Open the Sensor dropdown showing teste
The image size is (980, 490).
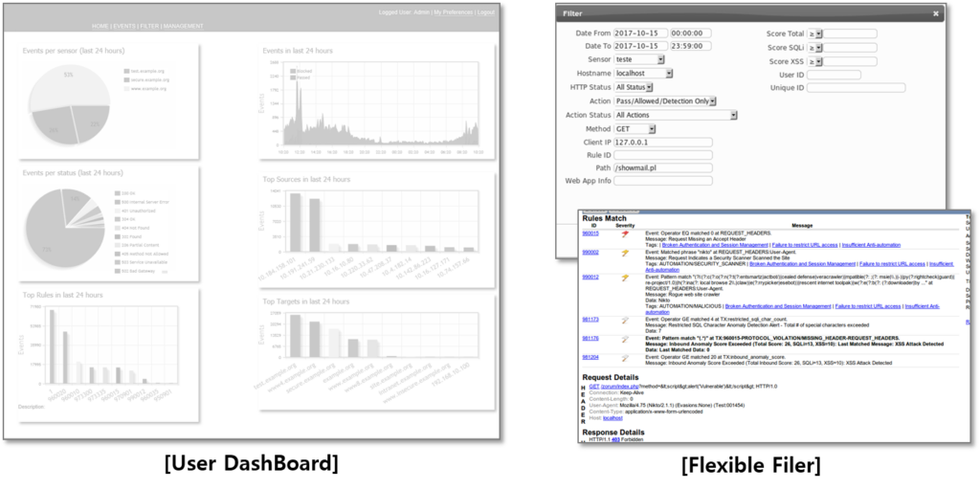pyautogui.click(x=640, y=59)
